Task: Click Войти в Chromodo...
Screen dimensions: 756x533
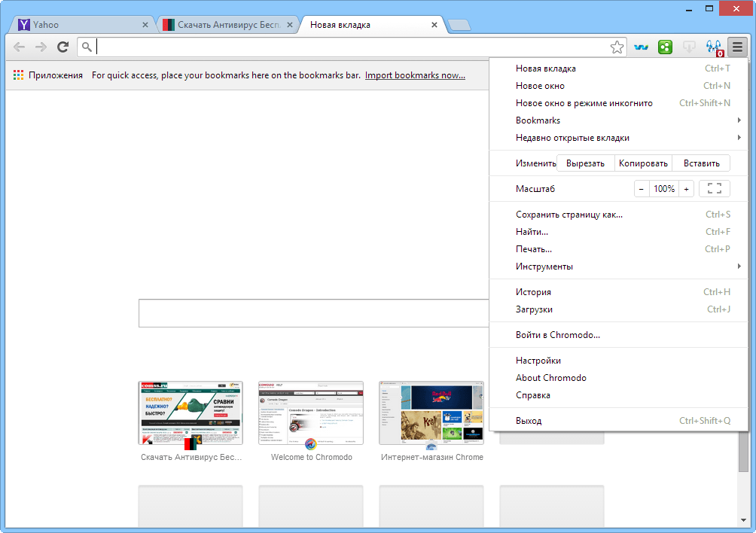Action: coord(619,335)
